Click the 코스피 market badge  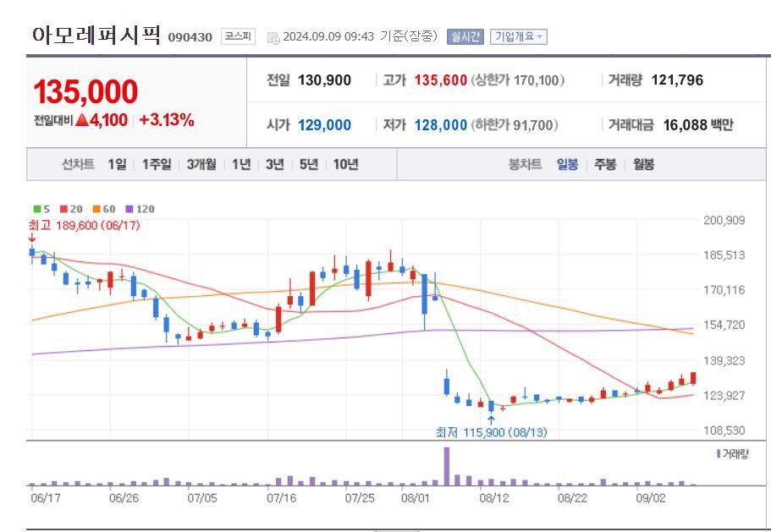[x=238, y=36]
